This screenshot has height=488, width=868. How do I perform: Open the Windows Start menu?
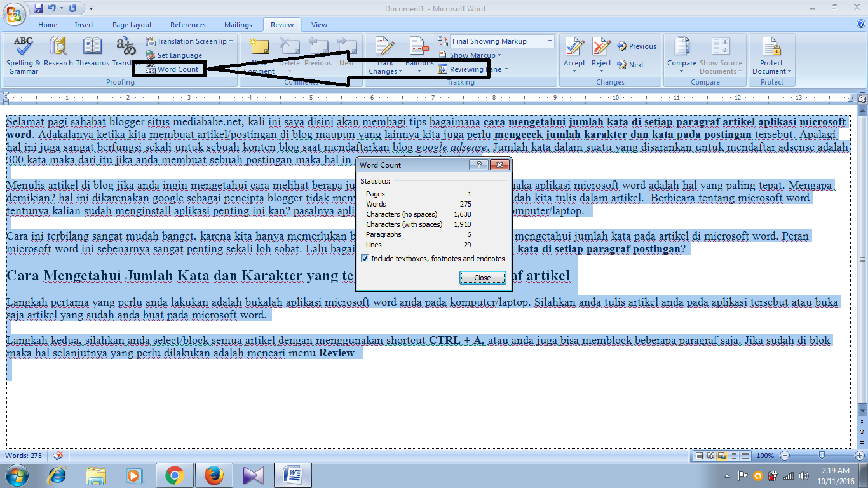click(17, 475)
